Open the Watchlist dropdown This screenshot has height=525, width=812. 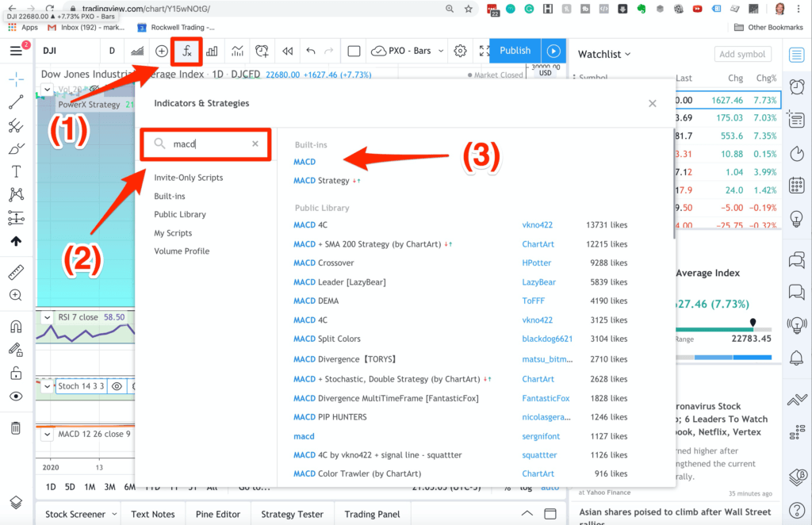604,54
